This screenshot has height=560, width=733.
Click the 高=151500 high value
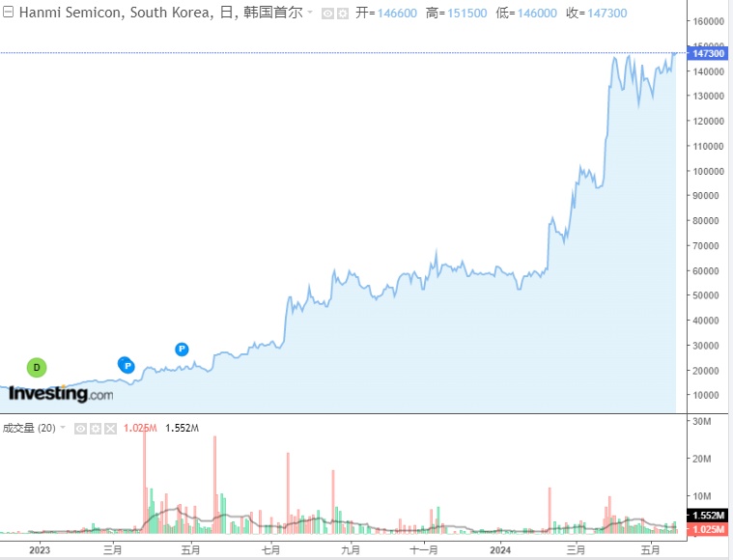(456, 14)
